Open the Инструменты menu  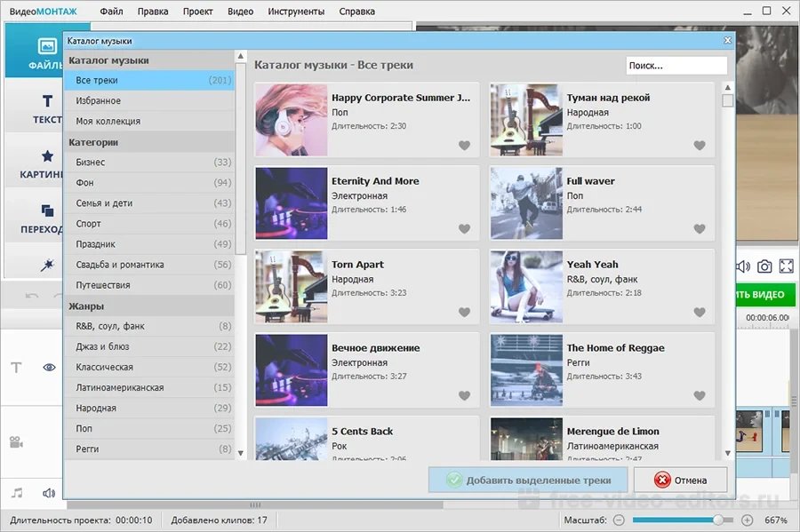(x=296, y=12)
